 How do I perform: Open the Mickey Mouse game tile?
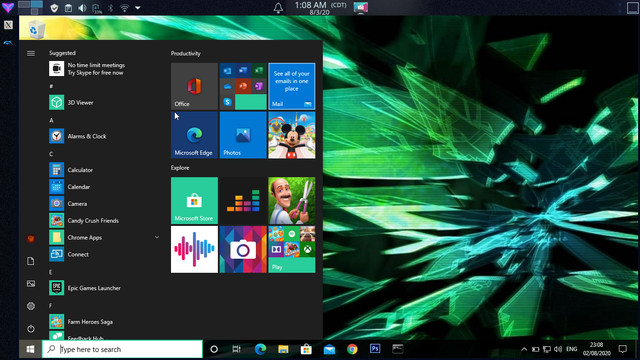[291, 135]
